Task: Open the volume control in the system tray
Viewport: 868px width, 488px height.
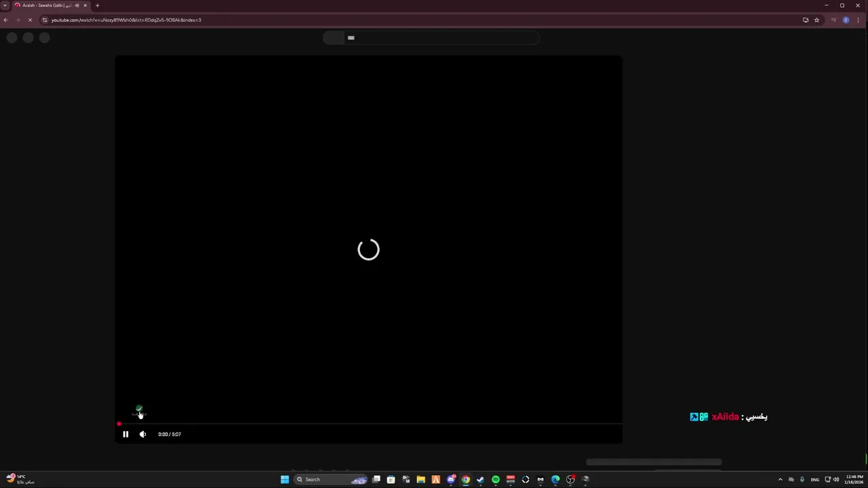Action: (836, 479)
